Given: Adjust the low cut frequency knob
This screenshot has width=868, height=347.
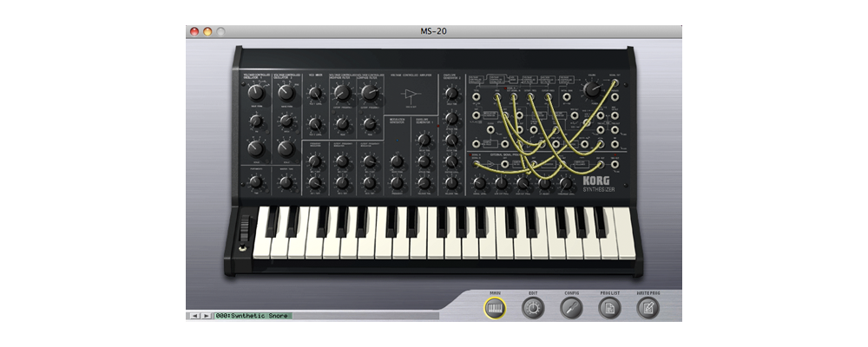Looking at the screenshot, I should pyautogui.click(x=502, y=184).
